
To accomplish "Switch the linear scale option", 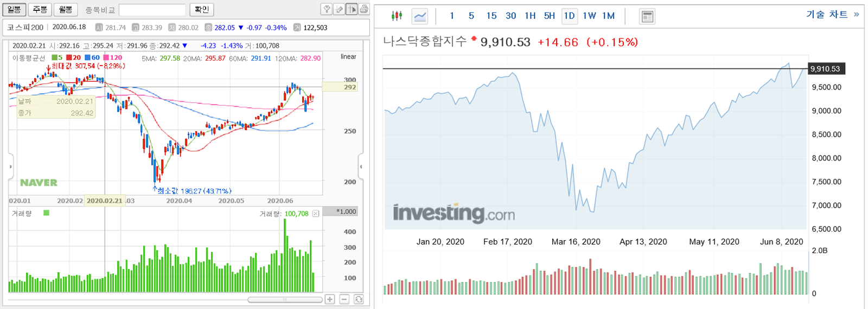I will pos(348,56).
